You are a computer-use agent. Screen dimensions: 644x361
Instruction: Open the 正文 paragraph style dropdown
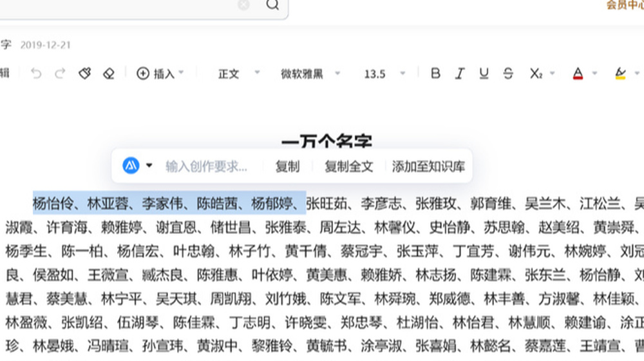(x=238, y=73)
